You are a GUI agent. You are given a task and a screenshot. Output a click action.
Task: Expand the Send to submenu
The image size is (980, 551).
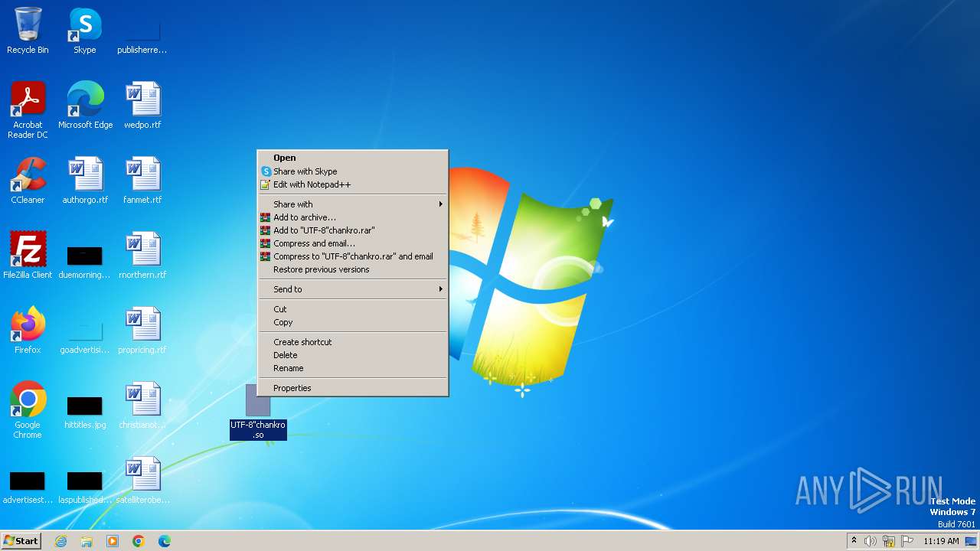tap(352, 289)
